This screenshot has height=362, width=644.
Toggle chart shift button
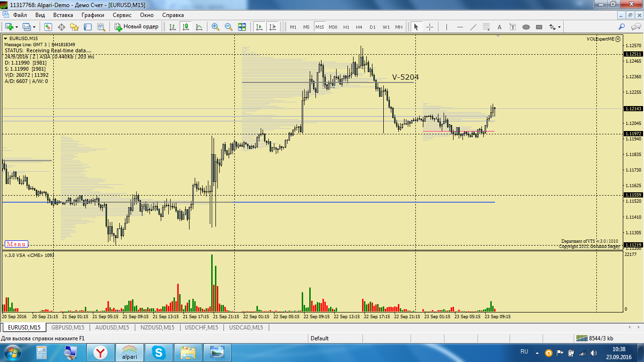(x=272, y=27)
